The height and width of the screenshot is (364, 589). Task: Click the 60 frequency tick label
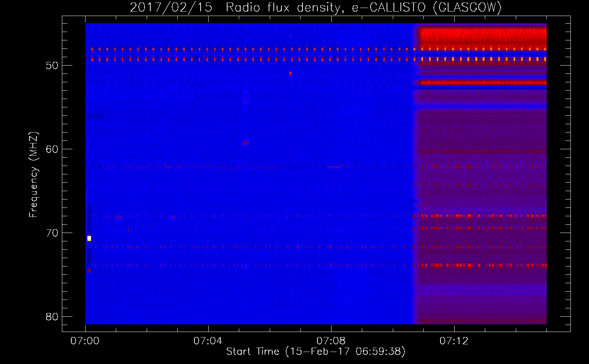[52, 149]
